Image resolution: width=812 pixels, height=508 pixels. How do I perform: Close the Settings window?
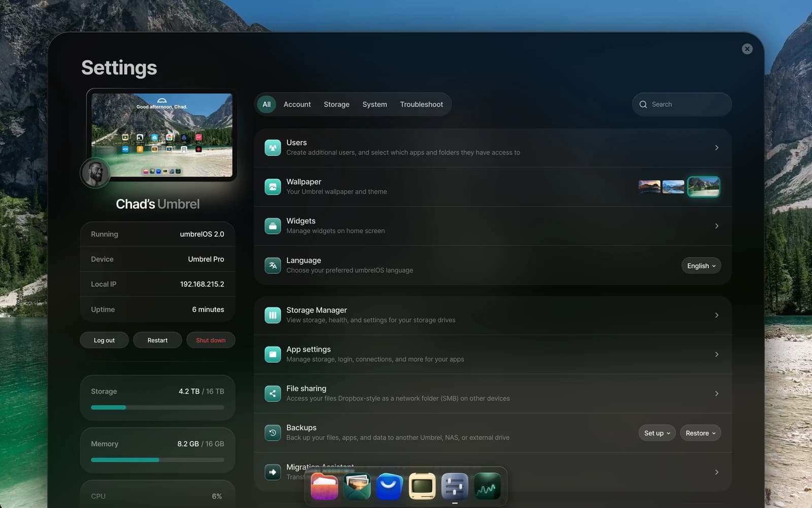pos(747,49)
